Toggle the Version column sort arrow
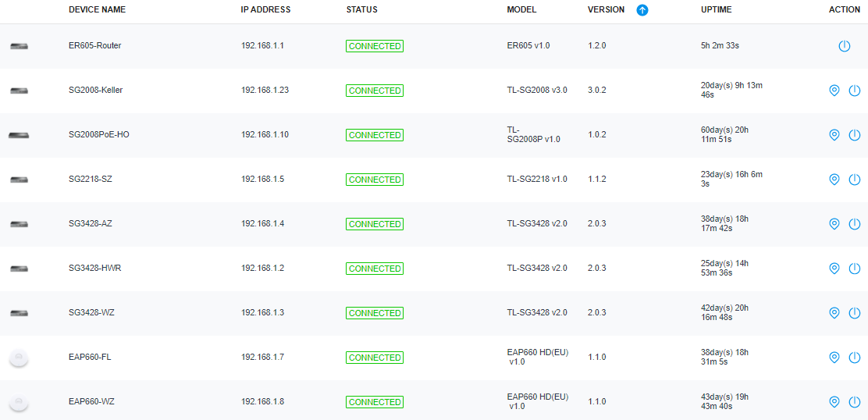The image size is (868, 420). coord(642,10)
